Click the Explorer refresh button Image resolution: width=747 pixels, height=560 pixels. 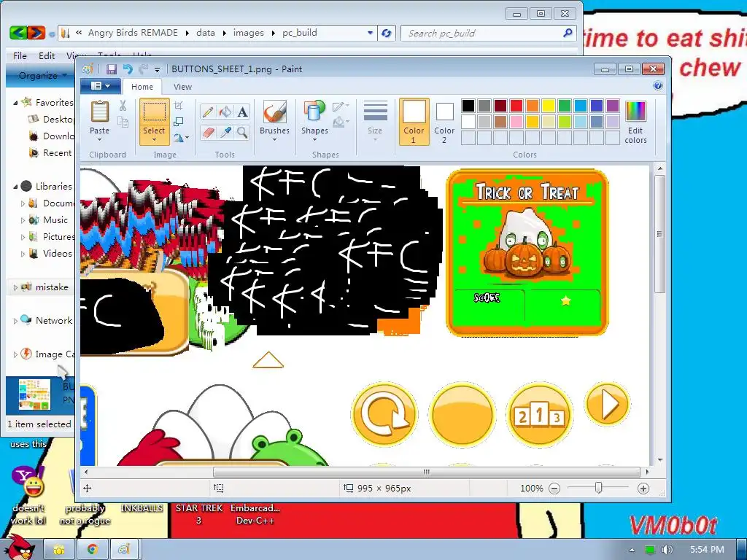387,33
